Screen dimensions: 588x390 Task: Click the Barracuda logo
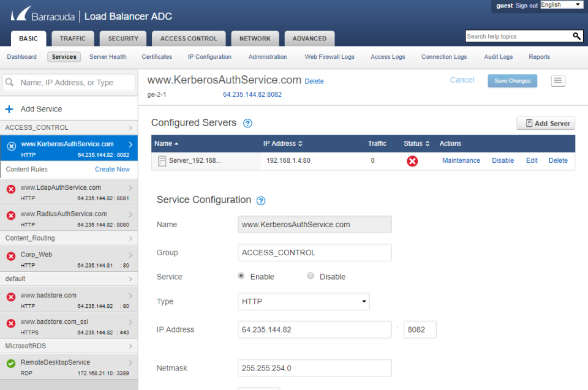(21, 15)
